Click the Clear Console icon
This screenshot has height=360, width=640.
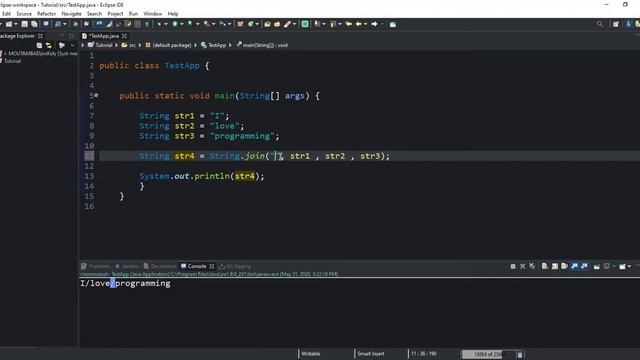(544, 266)
